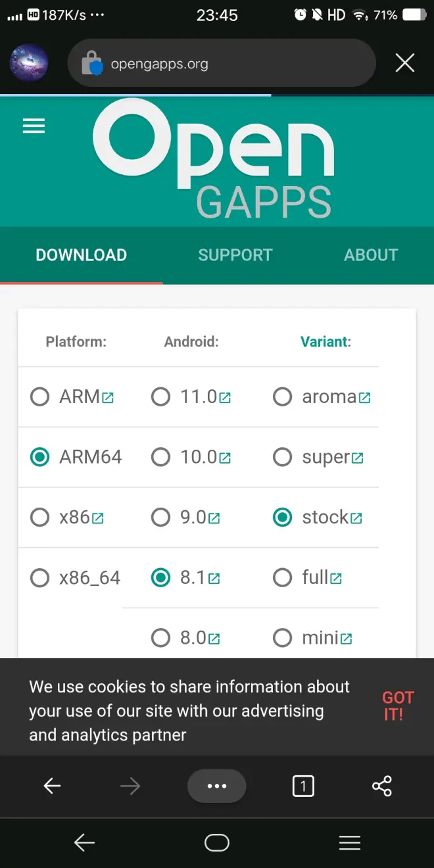Choose full variant radio button

(x=282, y=578)
